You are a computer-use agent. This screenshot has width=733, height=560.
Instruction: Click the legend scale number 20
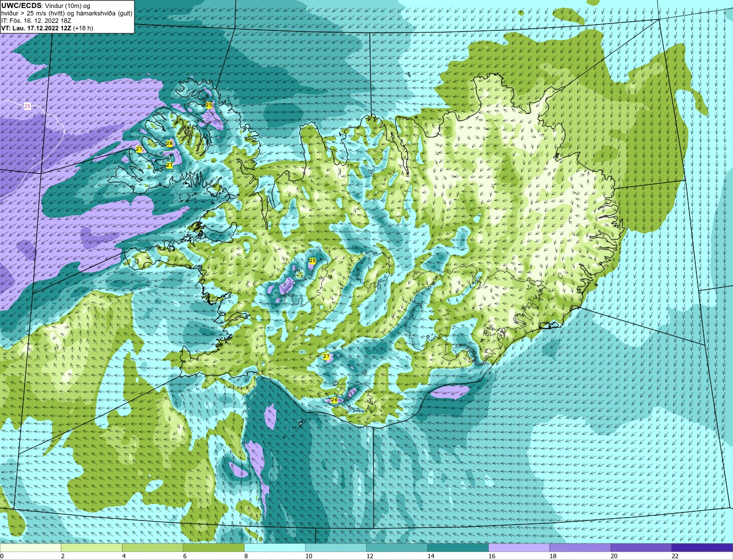pos(614,556)
